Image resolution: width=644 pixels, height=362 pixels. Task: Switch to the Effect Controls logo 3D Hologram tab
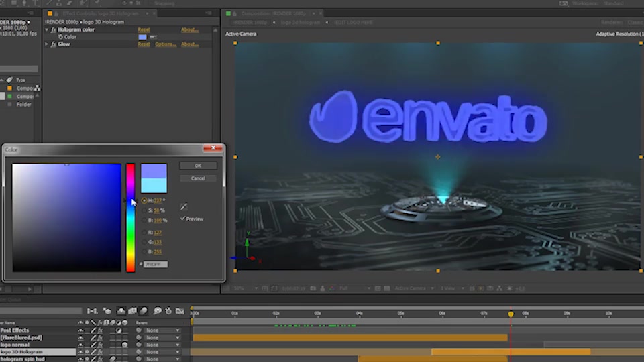tap(101, 13)
